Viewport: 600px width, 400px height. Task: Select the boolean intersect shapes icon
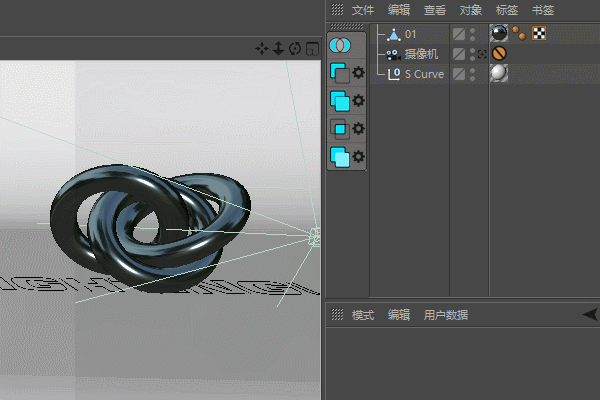point(340,129)
